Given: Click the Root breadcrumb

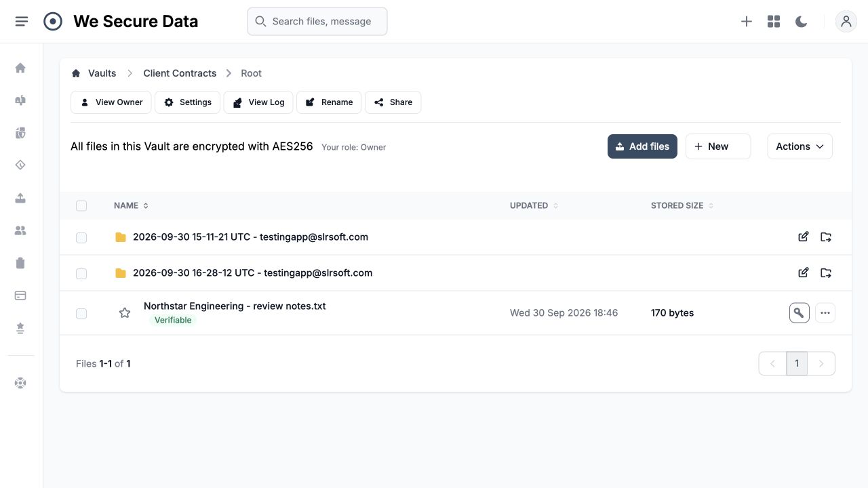Looking at the screenshot, I should (x=251, y=73).
